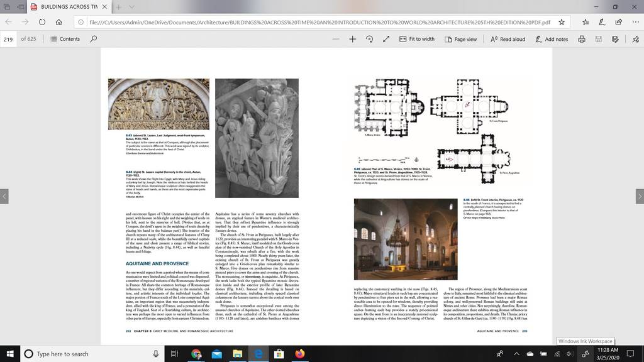Open the Favorites hub
Viewport: 644px width, 362px height.
coord(586,22)
